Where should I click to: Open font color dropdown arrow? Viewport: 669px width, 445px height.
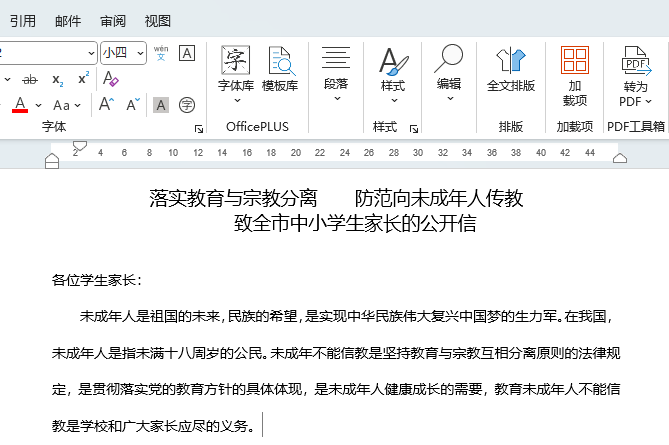coord(38,105)
